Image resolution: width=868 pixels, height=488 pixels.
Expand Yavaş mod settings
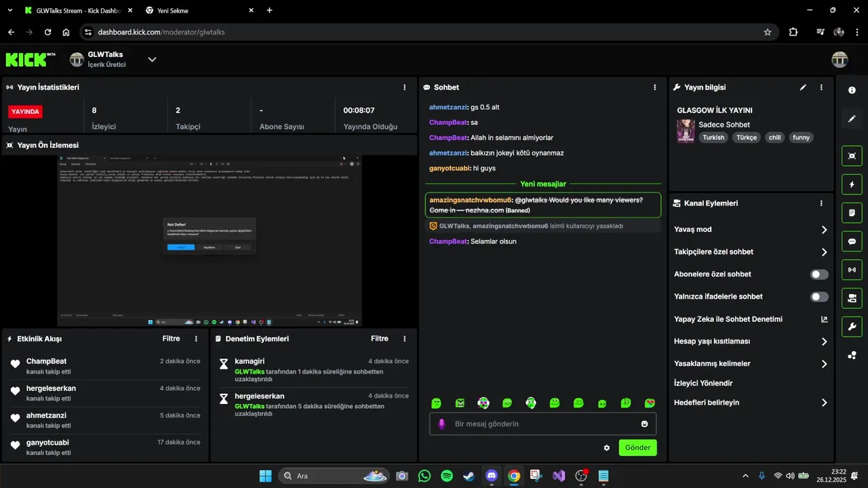click(x=824, y=230)
